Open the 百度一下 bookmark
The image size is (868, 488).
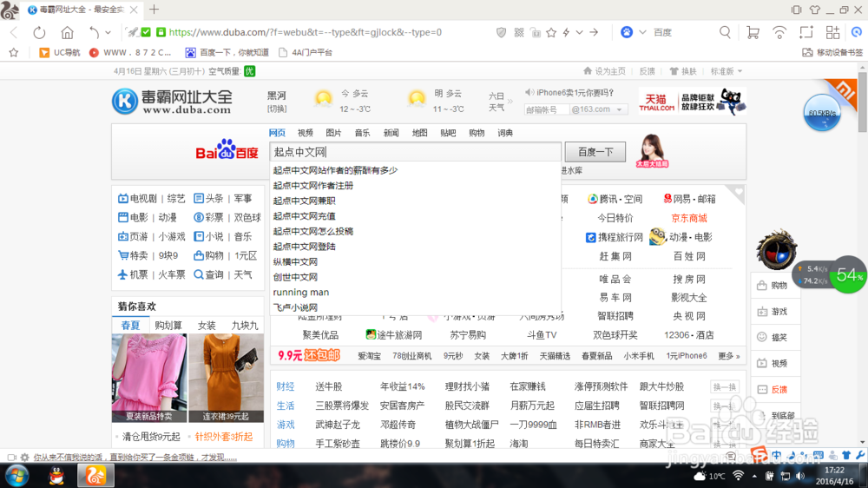pos(227,53)
